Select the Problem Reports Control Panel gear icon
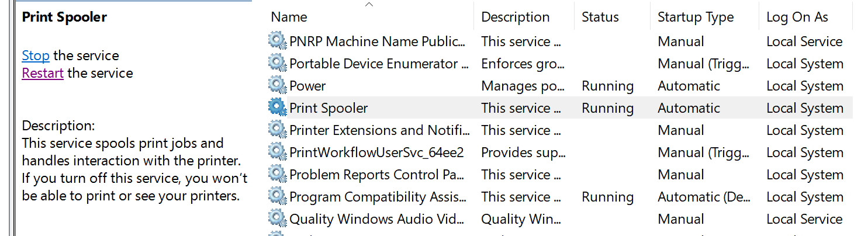 (277, 174)
